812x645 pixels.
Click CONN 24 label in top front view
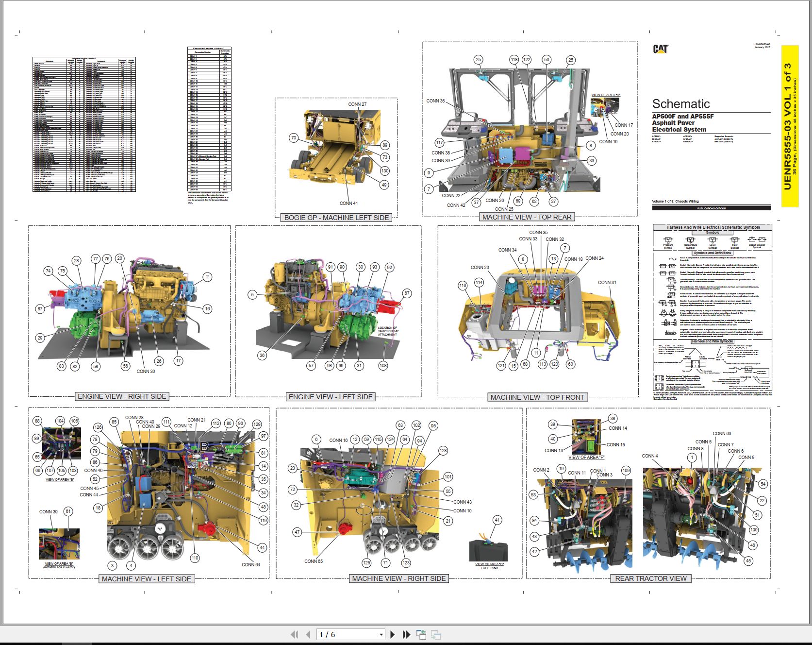(x=595, y=258)
